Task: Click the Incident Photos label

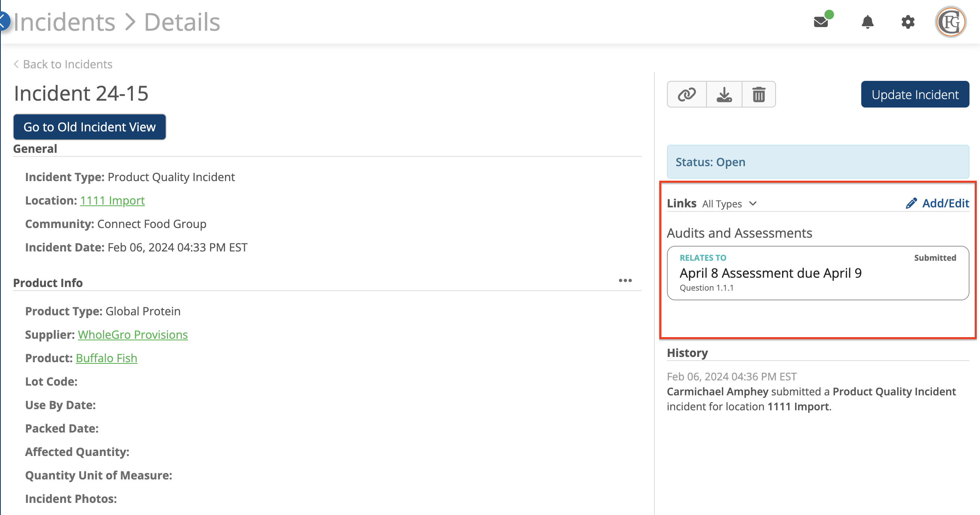Action: click(x=71, y=499)
